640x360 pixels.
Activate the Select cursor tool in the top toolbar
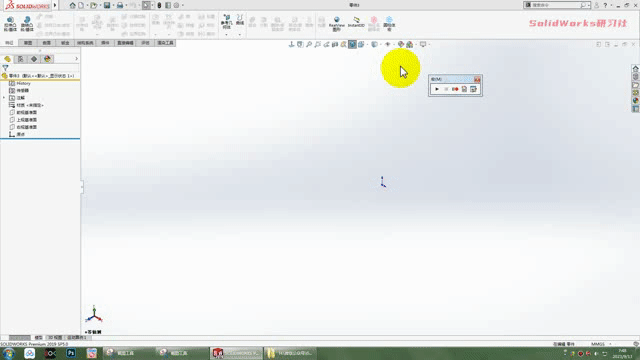(x=146, y=5)
